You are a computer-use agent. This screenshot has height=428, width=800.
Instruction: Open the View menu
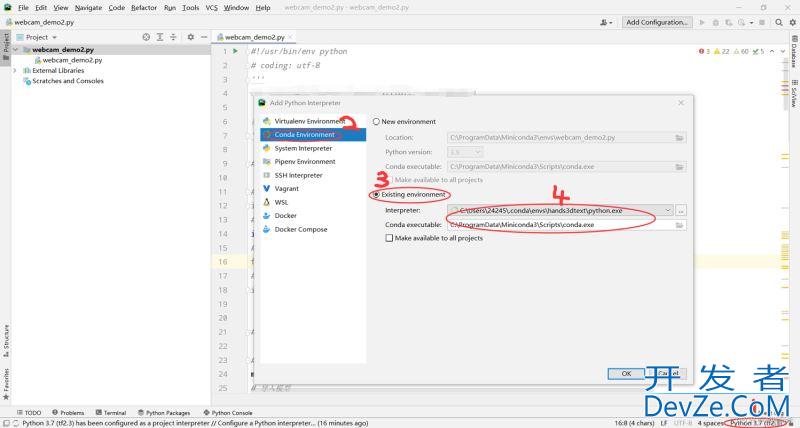pyautogui.click(x=61, y=8)
